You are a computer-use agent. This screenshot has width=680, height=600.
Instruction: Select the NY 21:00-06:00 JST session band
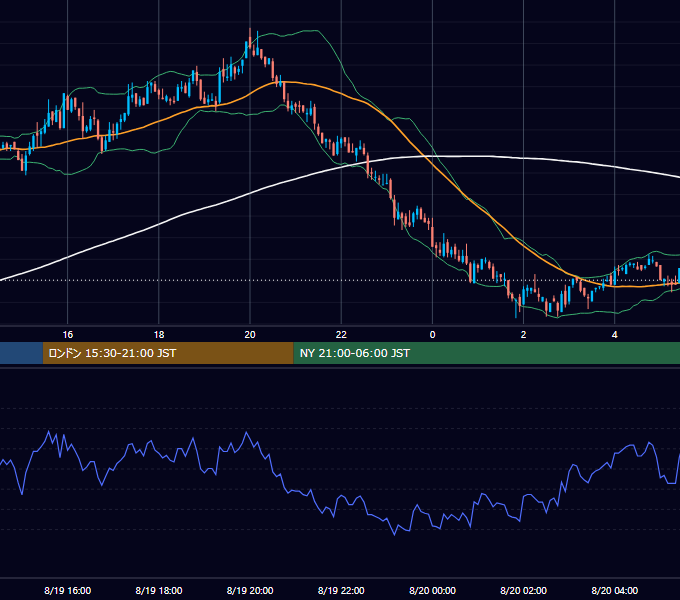pyautogui.click(x=487, y=353)
